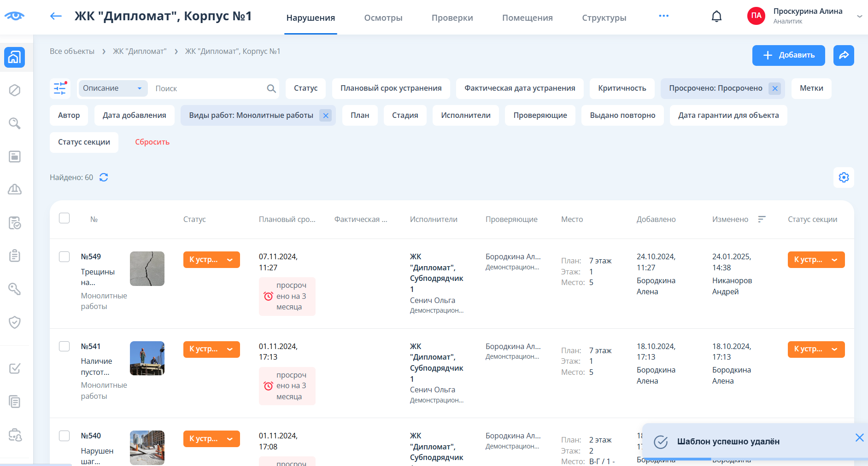Open the more options three-dots menu

(663, 16)
